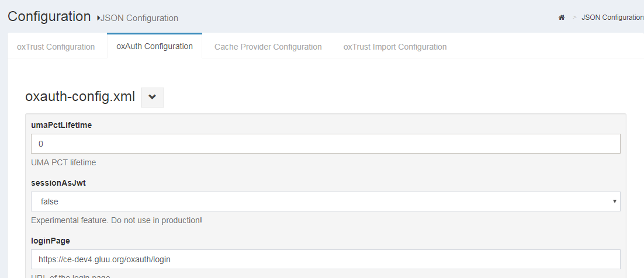Focus the umaPctLifetime input field
This screenshot has height=278, width=644.
tap(325, 144)
